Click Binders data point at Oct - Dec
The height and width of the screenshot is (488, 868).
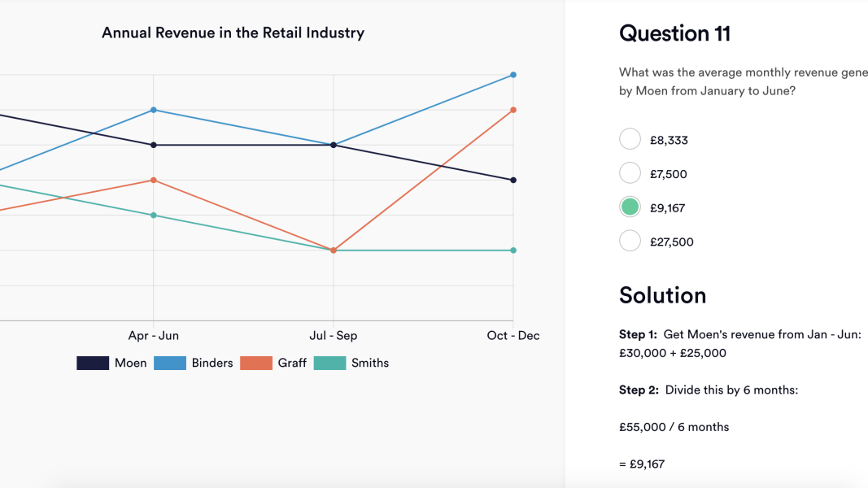pyautogui.click(x=513, y=75)
